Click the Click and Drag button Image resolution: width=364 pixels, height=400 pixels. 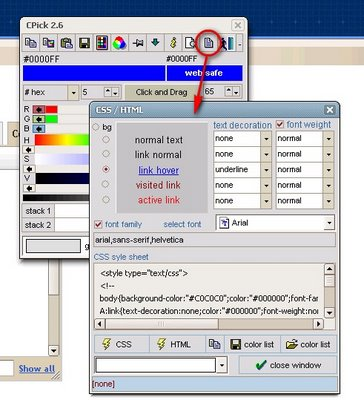tap(161, 92)
